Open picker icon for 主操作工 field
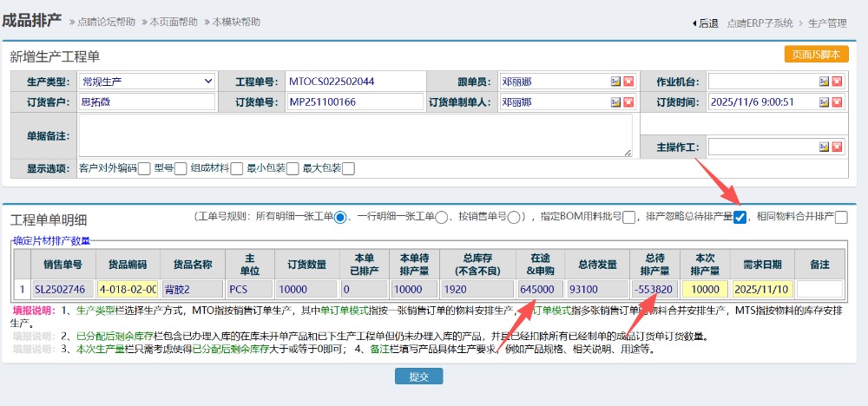The width and height of the screenshot is (868, 406). (x=824, y=148)
